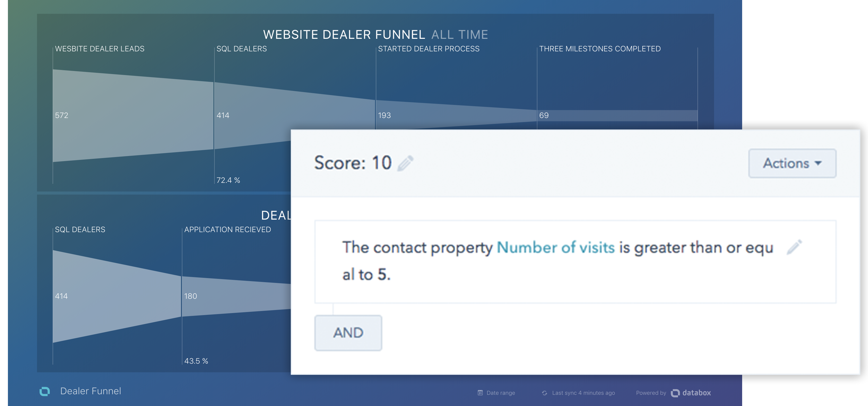Select the SQL DEALERS label in top funnel

coord(242,49)
